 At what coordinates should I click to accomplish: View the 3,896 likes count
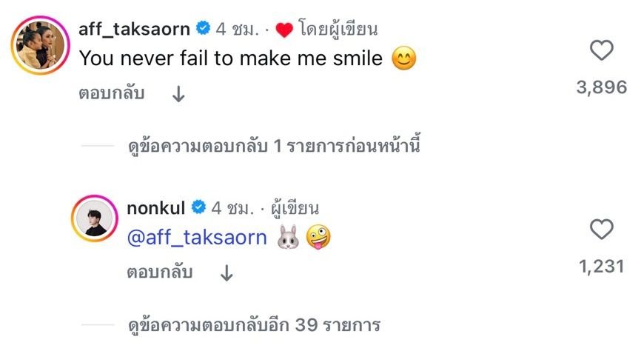click(601, 87)
